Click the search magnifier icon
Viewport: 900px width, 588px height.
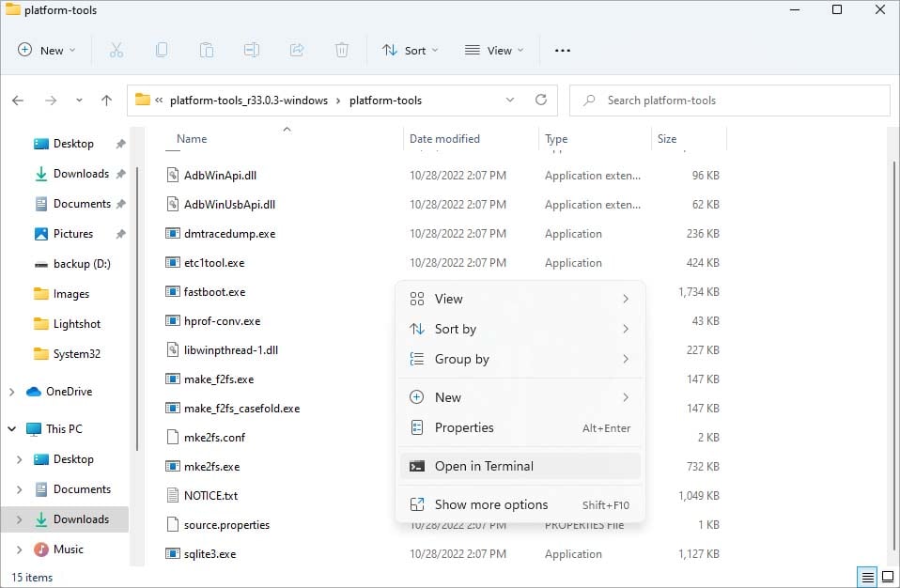coord(589,101)
